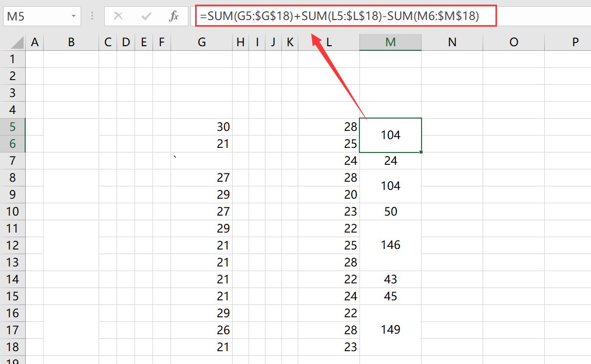Click cell G5 containing 30
The width and height of the screenshot is (591, 364).
click(x=201, y=127)
